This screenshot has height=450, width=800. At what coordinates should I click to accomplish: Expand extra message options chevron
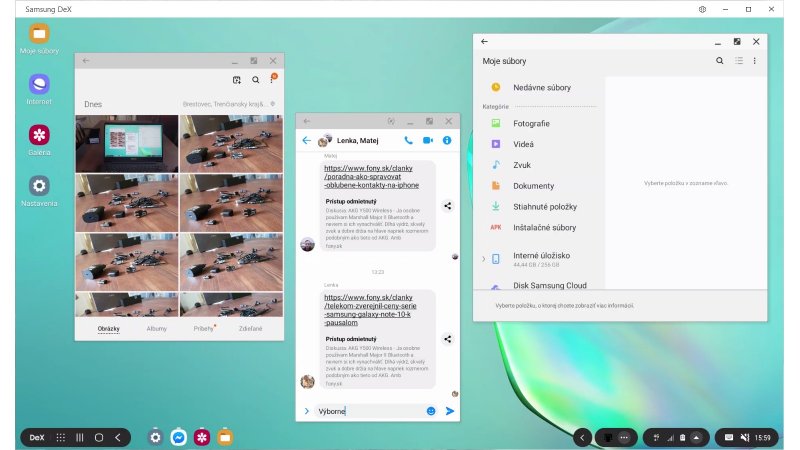click(306, 411)
